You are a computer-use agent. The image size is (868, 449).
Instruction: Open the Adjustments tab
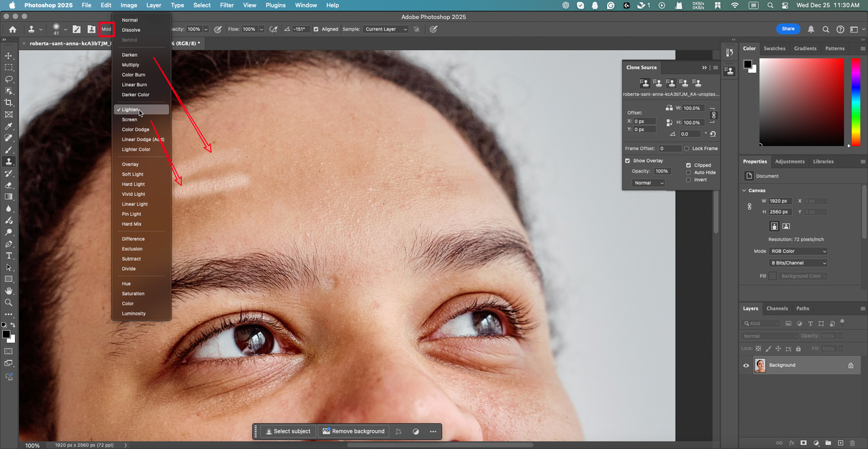pyautogui.click(x=790, y=161)
